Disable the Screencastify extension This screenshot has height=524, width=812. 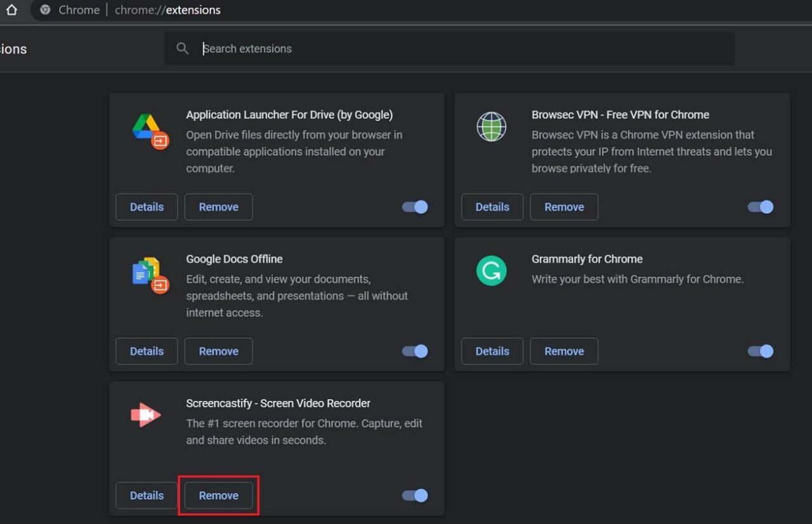(x=414, y=495)
